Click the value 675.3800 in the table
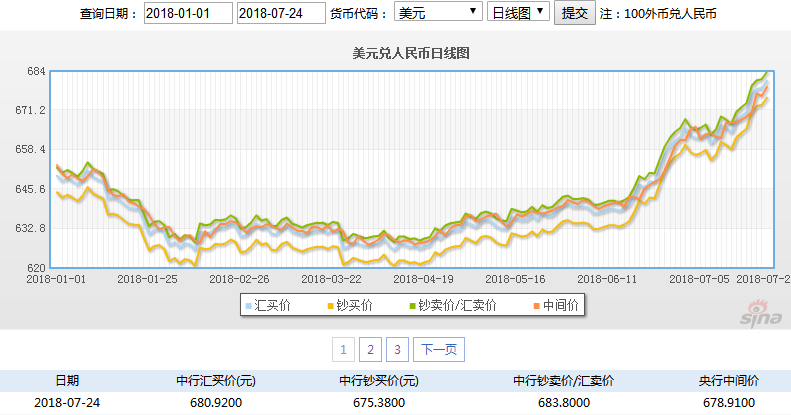791x415 pixels. click(379, 403)
